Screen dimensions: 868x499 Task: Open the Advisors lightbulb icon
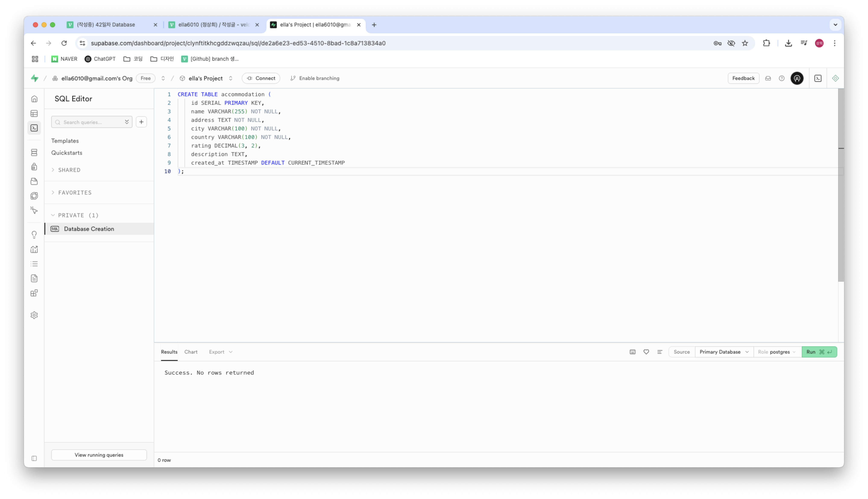(34, 235)
